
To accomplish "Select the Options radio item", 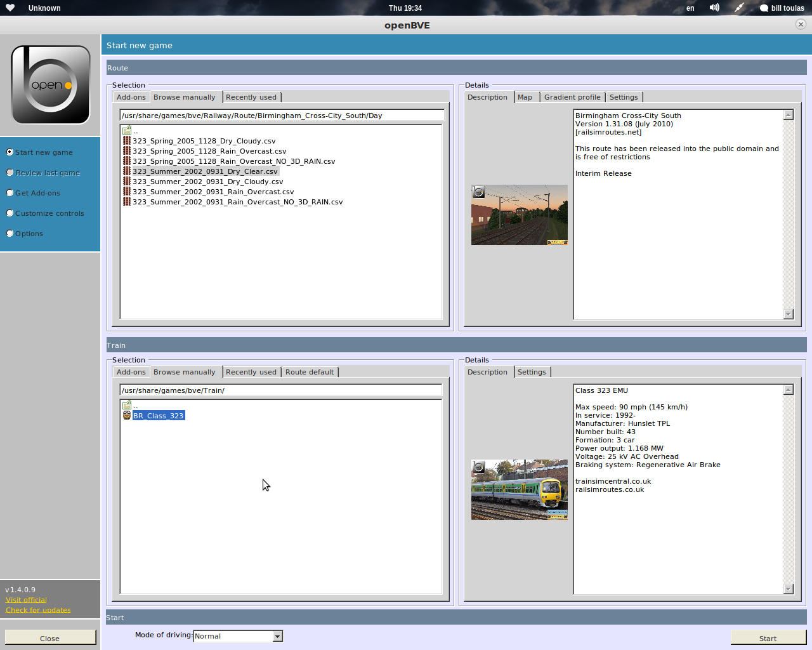I will pos(25,234).
